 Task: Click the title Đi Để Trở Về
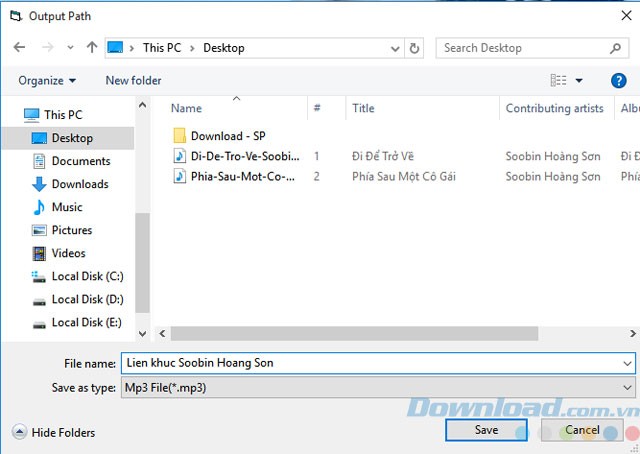click(x=383, y=156)
